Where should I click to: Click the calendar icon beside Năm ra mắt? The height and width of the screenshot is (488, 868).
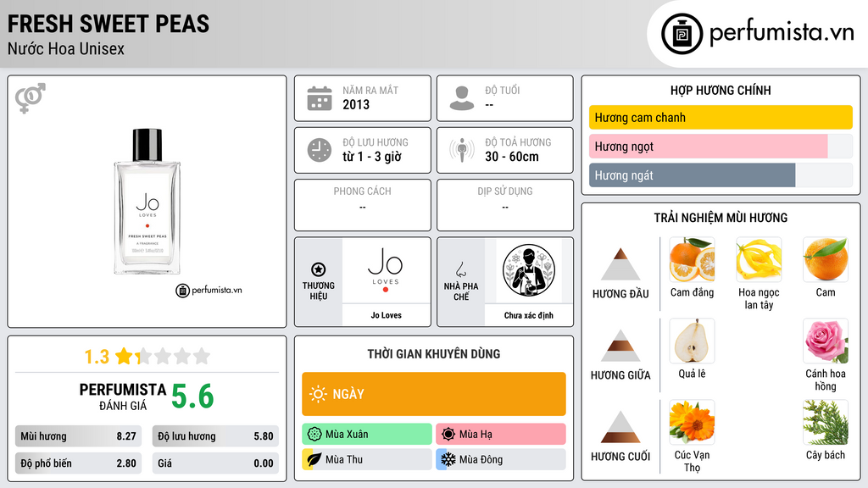pos(320,98)
